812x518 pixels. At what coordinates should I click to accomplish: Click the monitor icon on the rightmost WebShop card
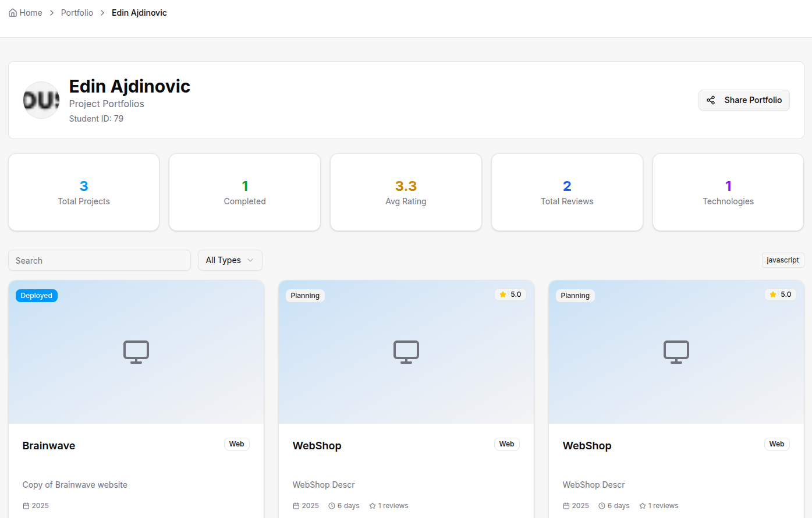[x=676, y=352]
